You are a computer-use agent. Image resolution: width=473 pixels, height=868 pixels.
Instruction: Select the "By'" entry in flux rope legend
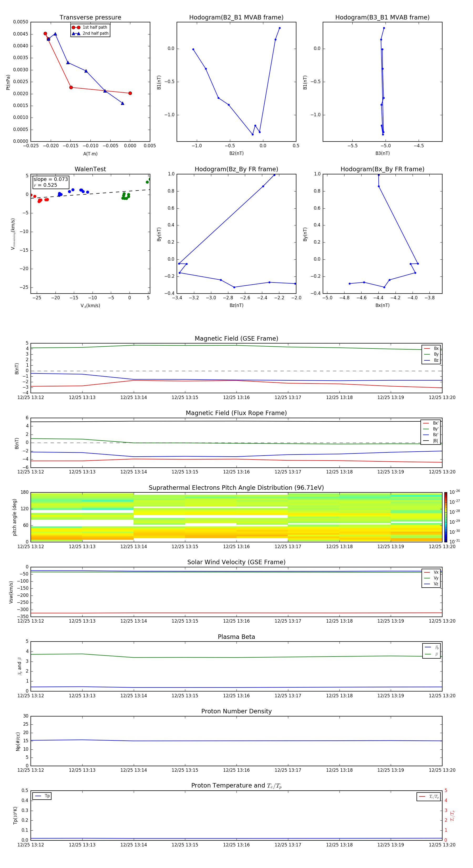pos(431,429)
